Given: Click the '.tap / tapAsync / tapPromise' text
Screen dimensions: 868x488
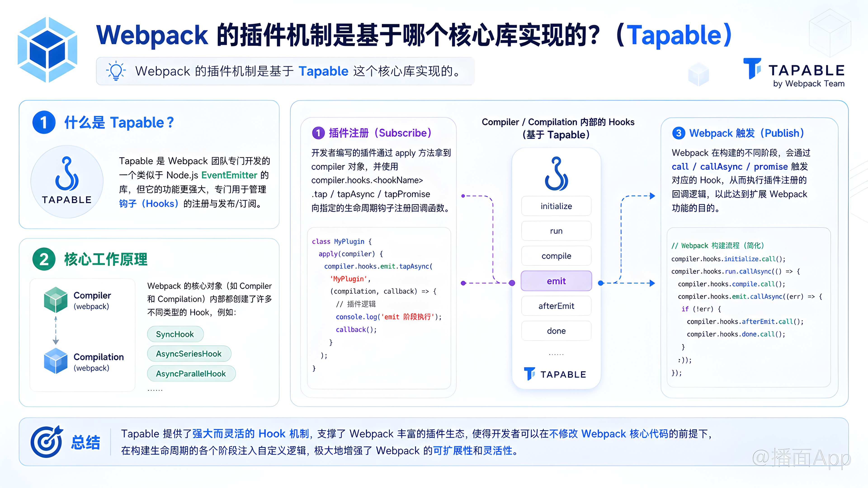Looking at the screenshot, I should (x=371, y=194).
